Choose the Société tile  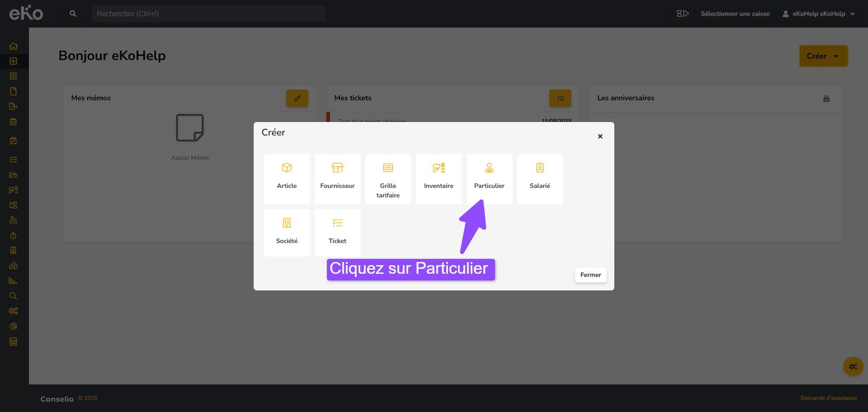(x=287, y=232)
